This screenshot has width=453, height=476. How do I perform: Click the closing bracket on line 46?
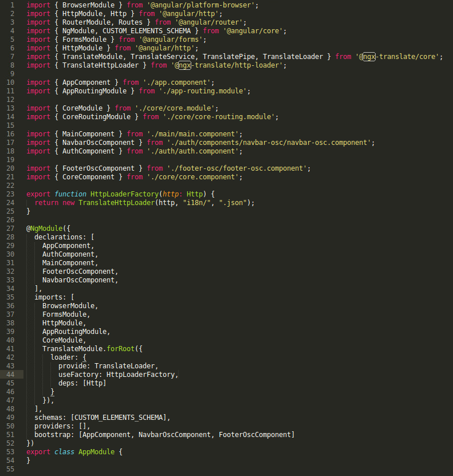click(52, 392)
